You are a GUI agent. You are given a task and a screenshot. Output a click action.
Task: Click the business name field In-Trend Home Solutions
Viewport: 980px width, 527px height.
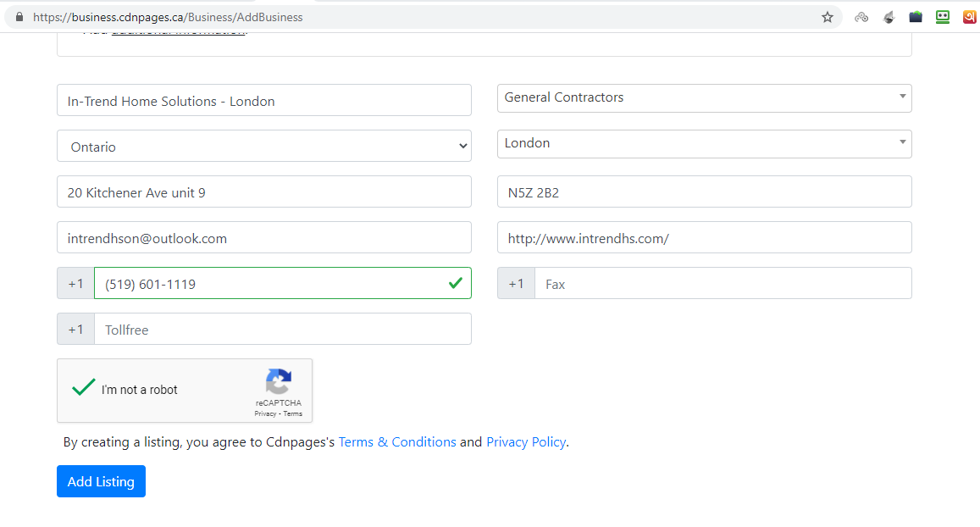263,100
